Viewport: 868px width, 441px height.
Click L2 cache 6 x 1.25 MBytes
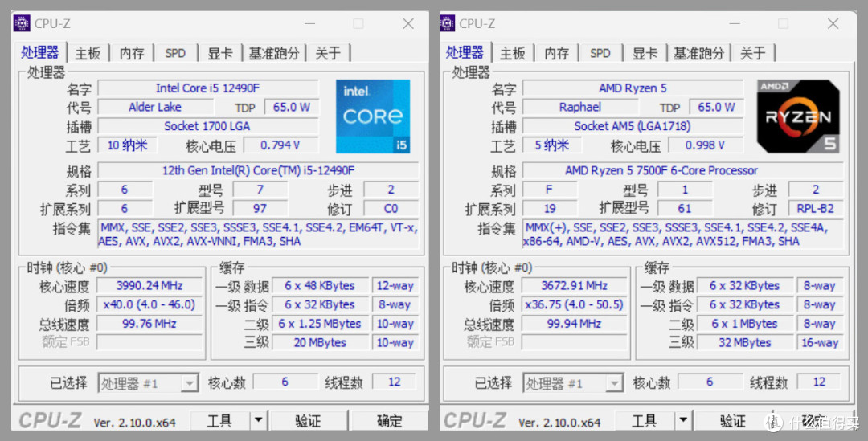coord(320,324)
